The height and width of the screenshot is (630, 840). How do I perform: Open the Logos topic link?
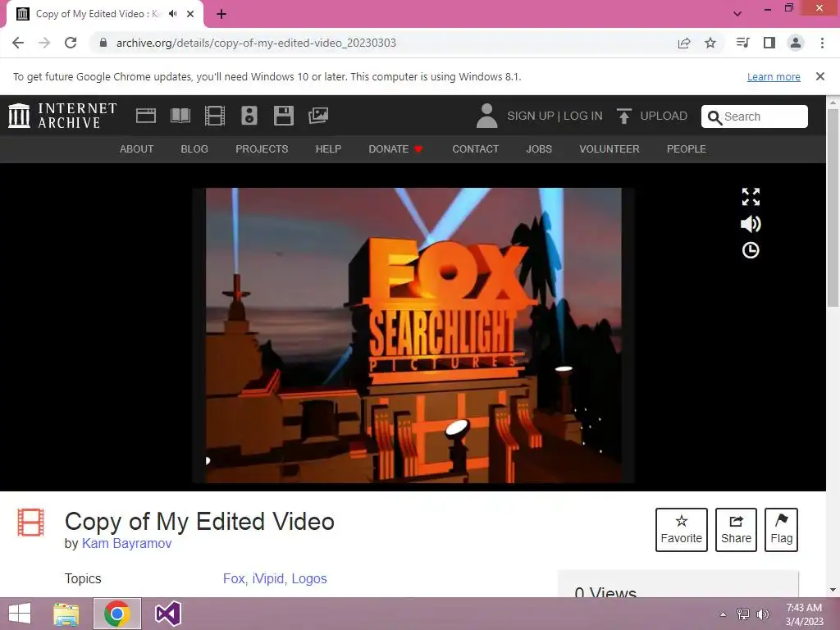(309, 578)
